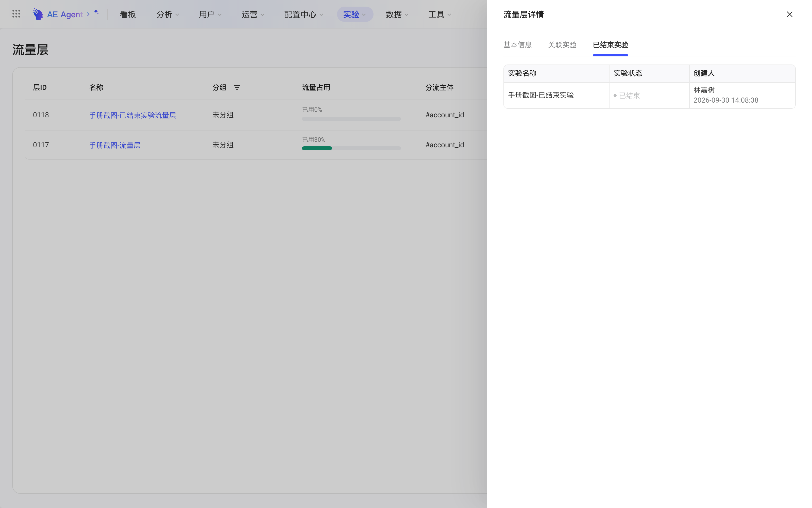This screenshot has width=812, height=508.
Task: Click 未分组 in the 0118 row
Action: tap(223, 115)
